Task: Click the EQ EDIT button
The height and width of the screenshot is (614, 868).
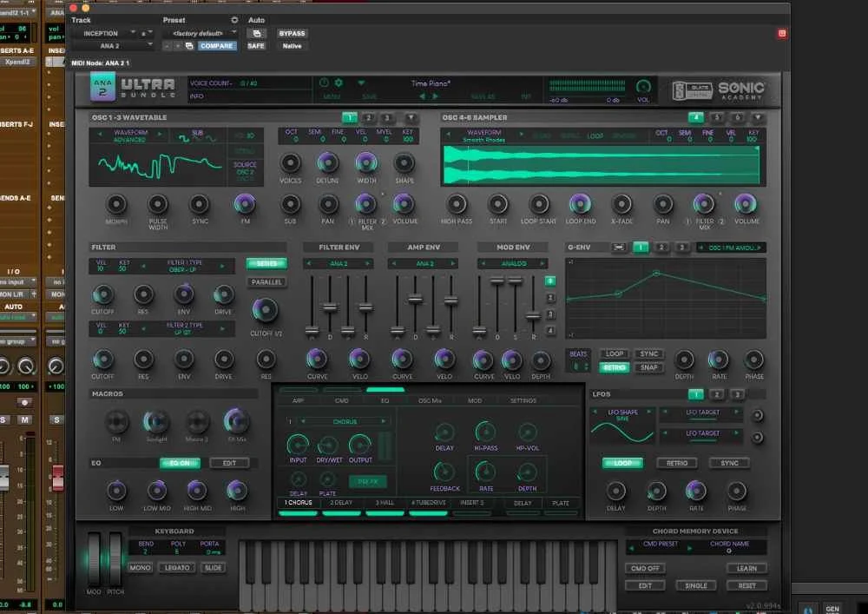Action: click(229, 463)
